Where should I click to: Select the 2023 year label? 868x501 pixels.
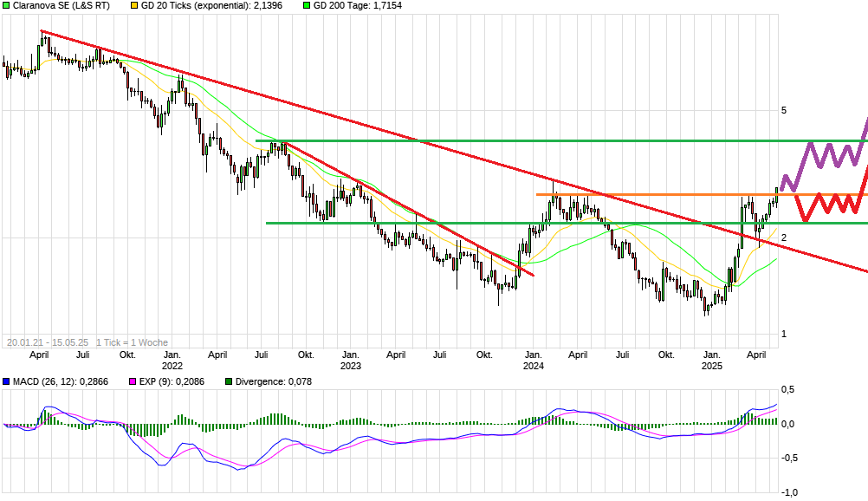click(x=352, y=366)
